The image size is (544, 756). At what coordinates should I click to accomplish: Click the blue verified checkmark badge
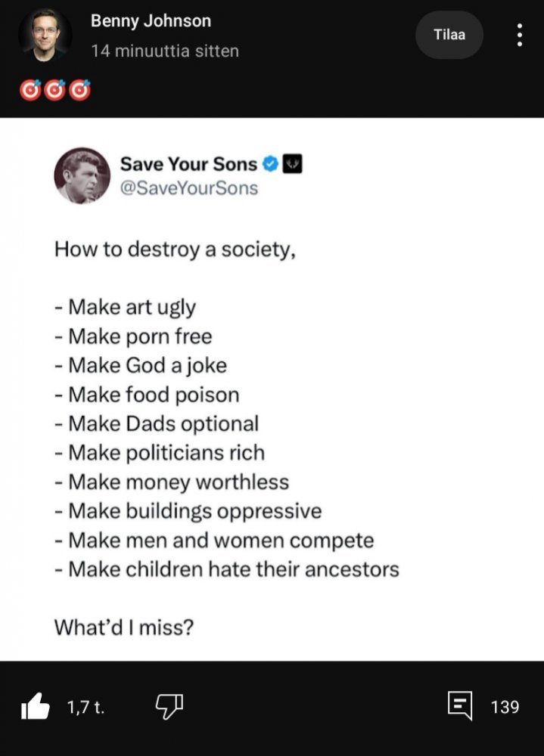click(270, 164)
